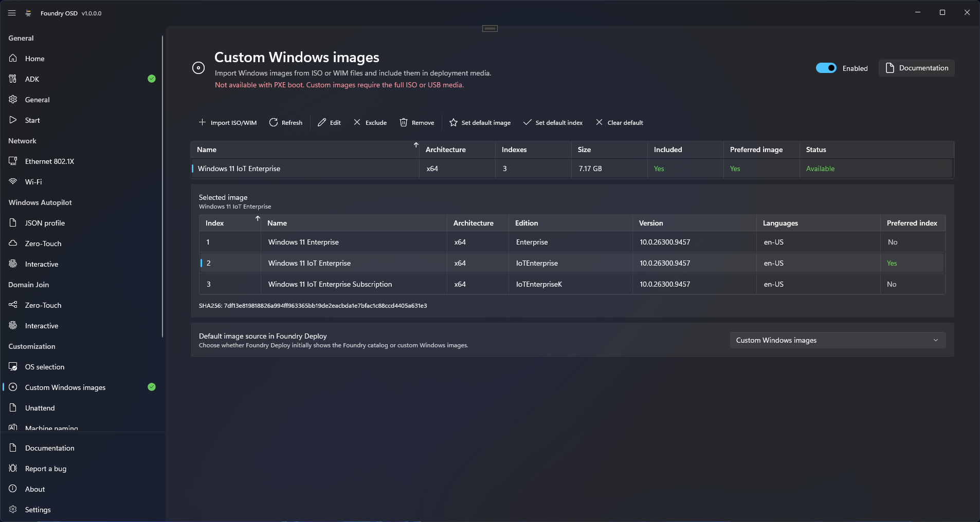Open Report a bug
This screenshot has width=980, height=522.
82,469
